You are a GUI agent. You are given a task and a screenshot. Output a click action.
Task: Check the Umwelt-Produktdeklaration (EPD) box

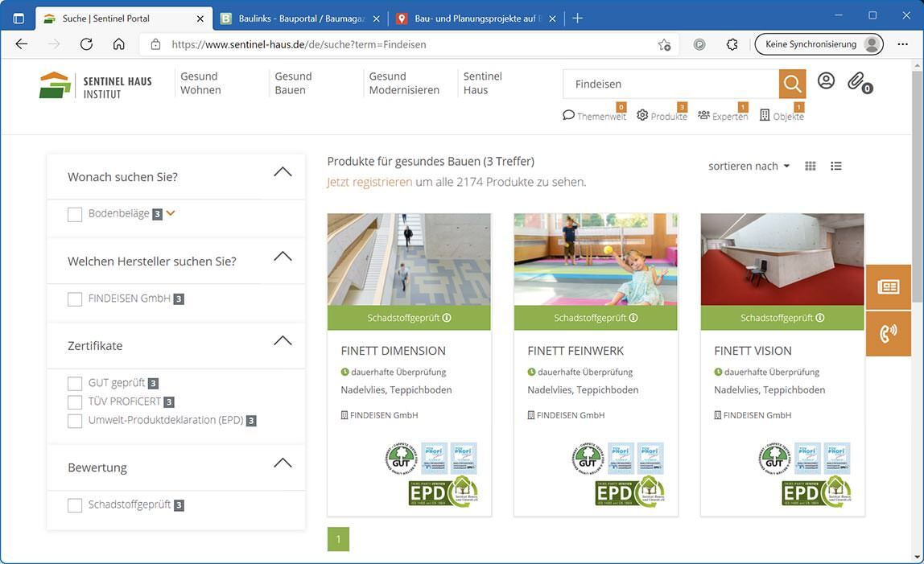coord(75,421)
